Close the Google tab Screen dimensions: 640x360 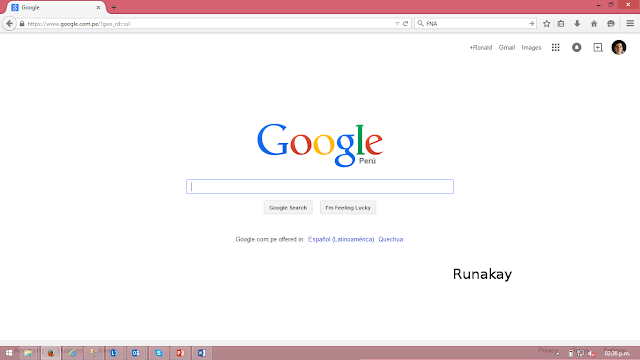click(x=98, y=7)
